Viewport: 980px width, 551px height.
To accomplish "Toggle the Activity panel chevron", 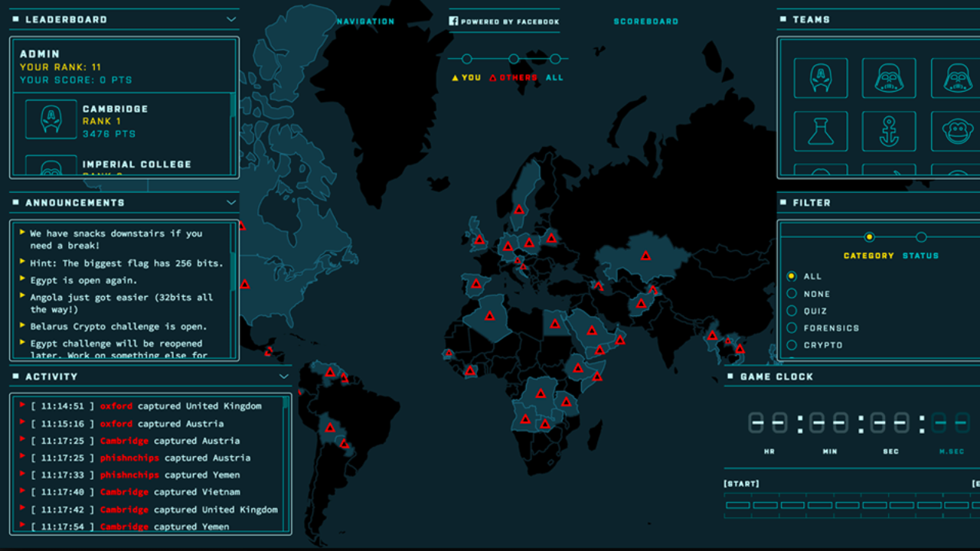I will click(x=284, y=377).
